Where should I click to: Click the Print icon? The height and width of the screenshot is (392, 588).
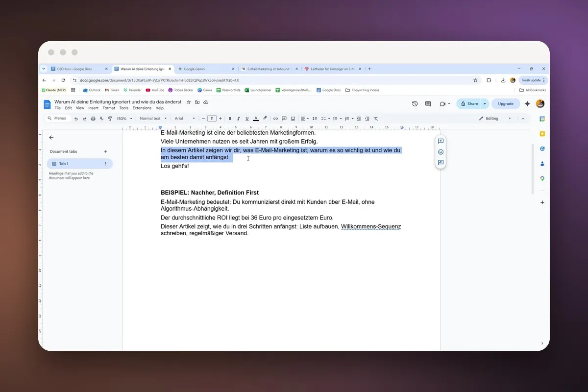click(93, 119)
